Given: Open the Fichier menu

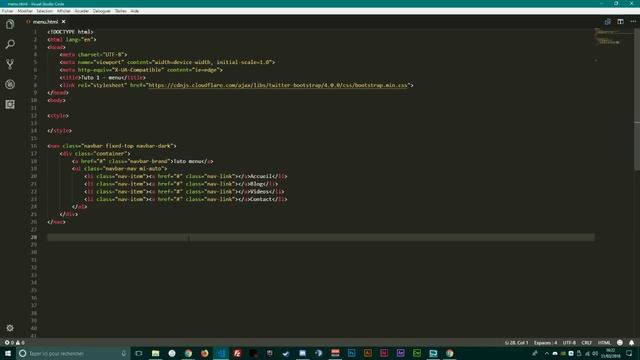Looking at the screenshot, I should coord(7,11).
